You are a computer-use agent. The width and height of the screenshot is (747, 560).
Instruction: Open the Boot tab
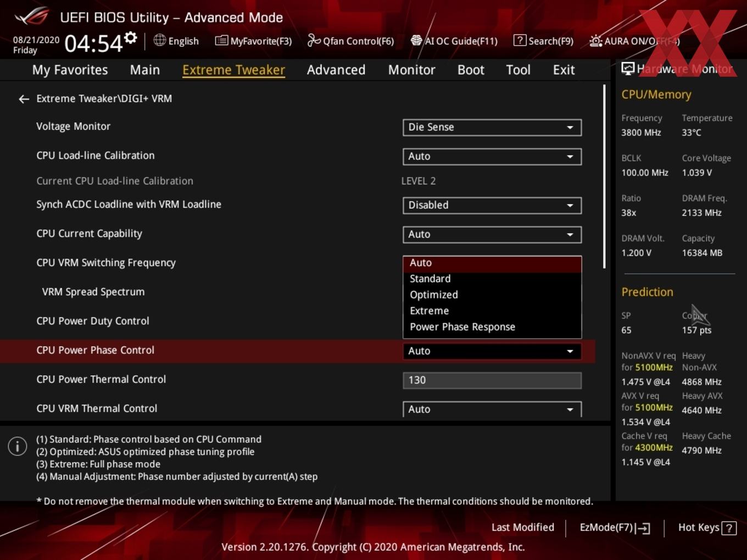click(471, 70)
